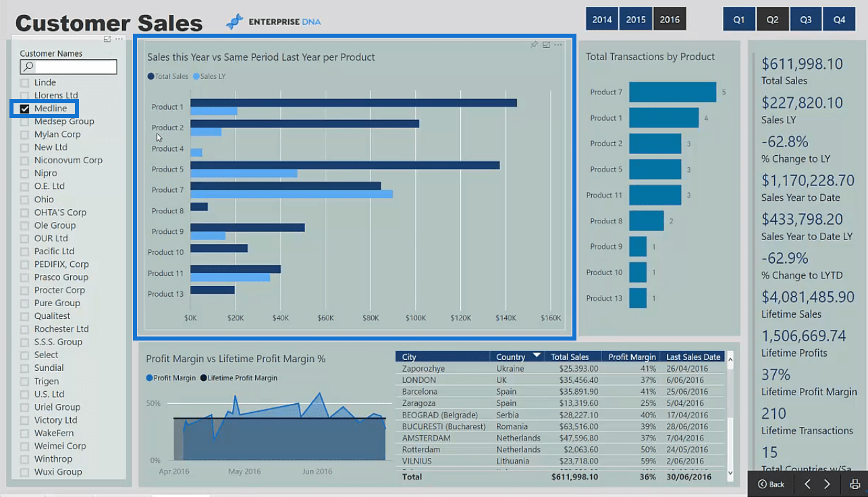Image resolution: width=868 pixels, height=497 pixels.
Task: Click the Back button
Action: tap(771, 484)
